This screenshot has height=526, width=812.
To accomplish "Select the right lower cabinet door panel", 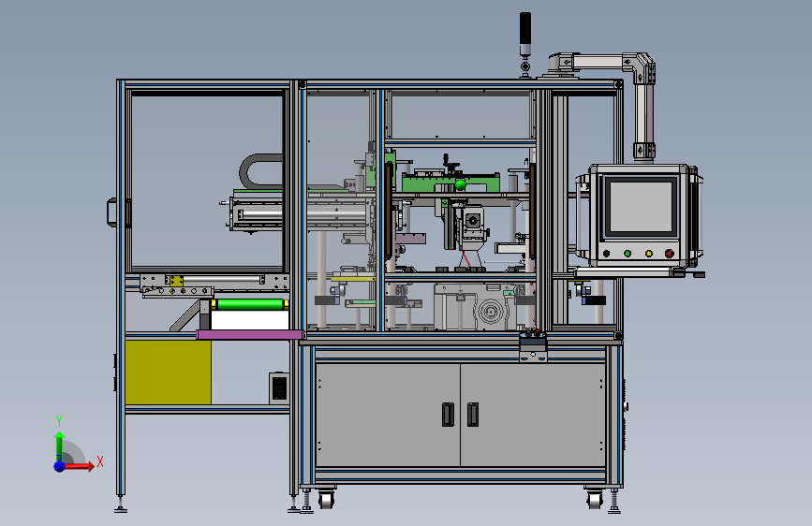I will (533, 415).
